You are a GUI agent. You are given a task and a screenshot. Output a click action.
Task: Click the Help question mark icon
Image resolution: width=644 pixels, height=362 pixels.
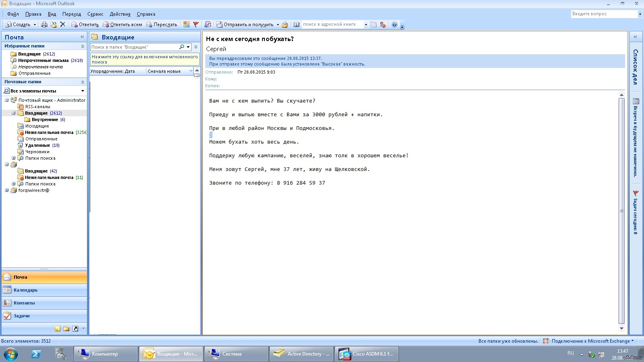tap(394, 25)
